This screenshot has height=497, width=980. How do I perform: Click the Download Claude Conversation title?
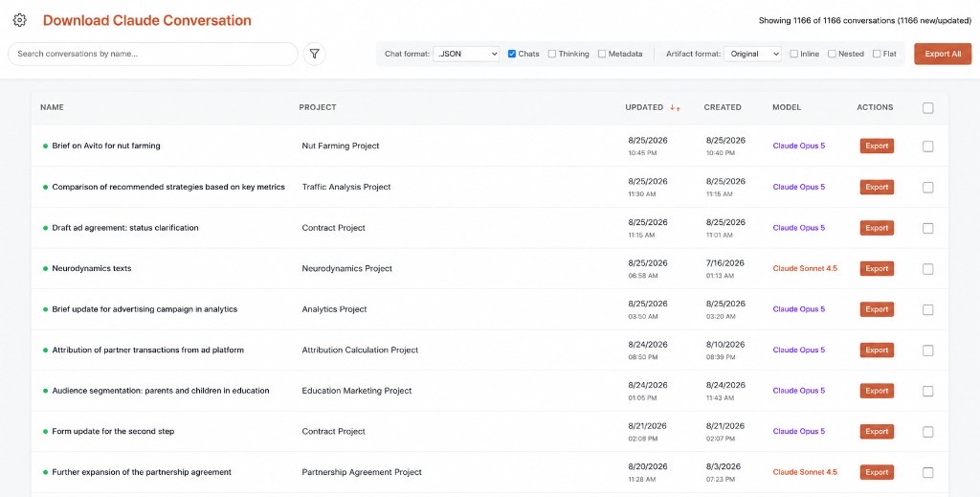pos(146,20)
